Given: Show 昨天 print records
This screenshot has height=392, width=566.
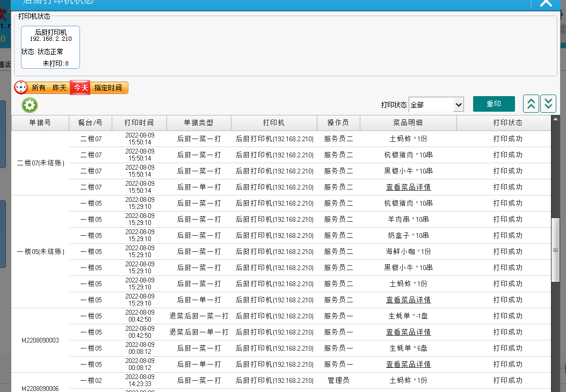Looking at the screenshot, I should 60,88.
